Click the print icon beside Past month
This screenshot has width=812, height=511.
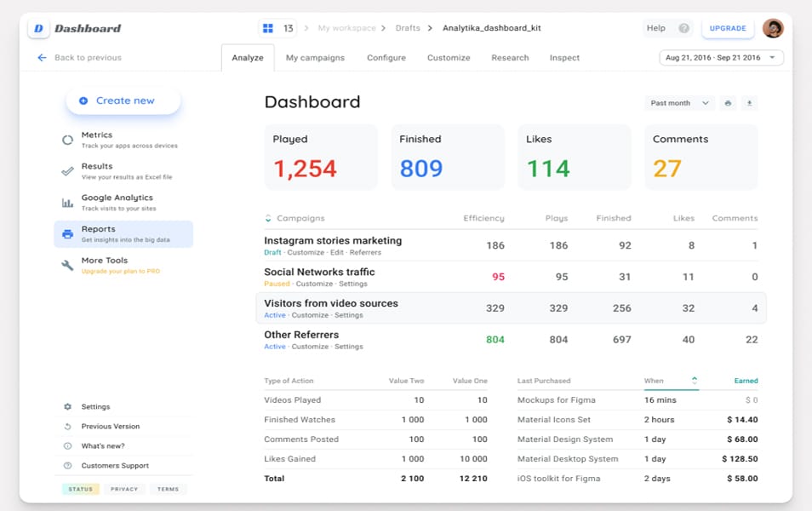click(728, 103)
